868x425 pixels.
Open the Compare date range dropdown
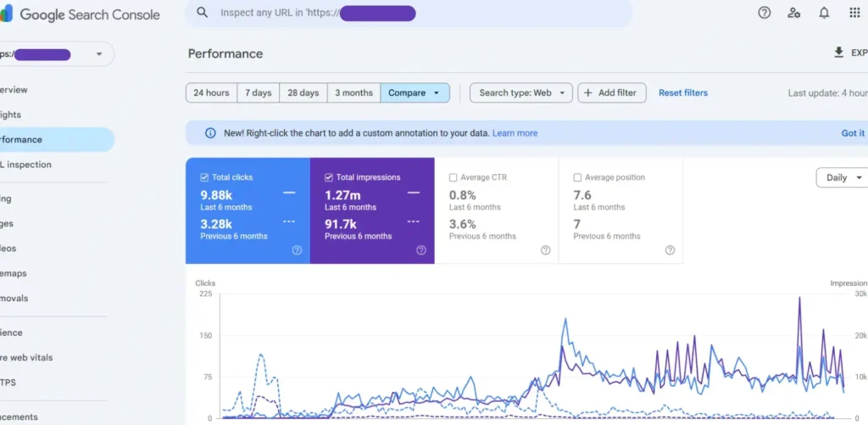point(415,92)
